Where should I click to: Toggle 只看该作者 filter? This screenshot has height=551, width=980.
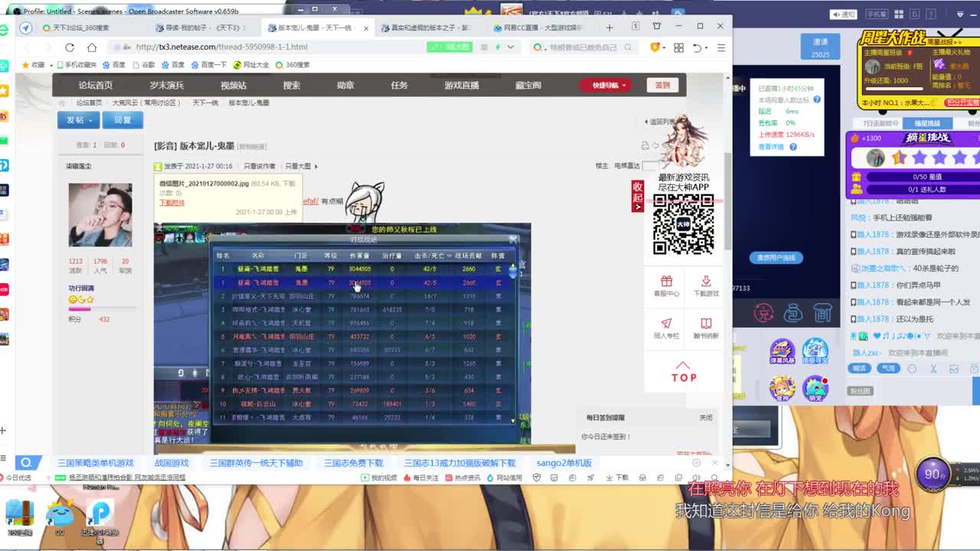click(260, 166)
